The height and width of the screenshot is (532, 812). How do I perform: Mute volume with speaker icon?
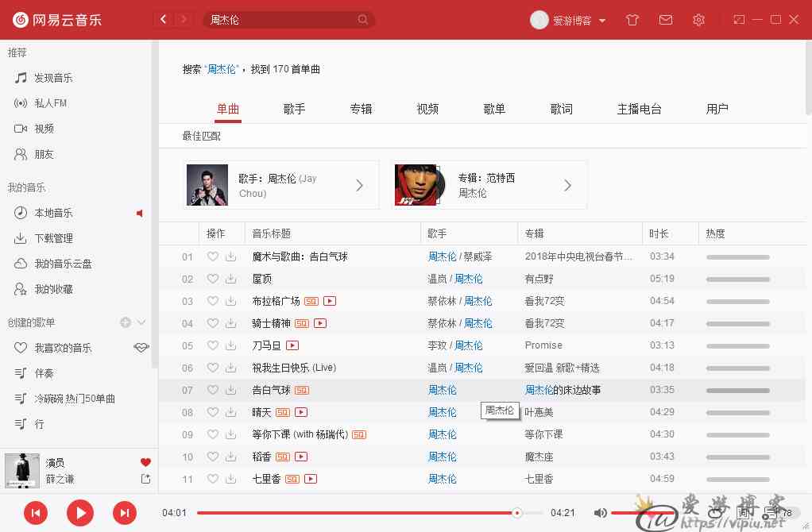click(x=600, y=513)
